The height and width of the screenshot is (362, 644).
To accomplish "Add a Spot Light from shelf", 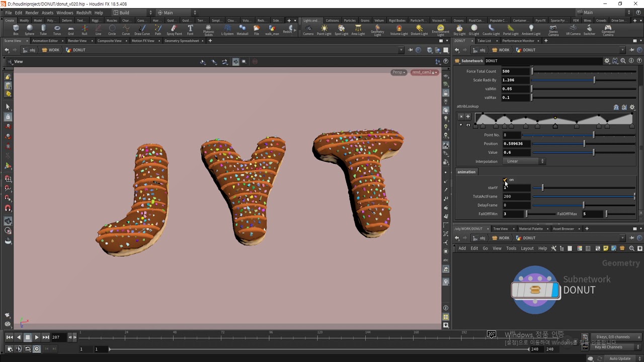I will tap(341, 30).
